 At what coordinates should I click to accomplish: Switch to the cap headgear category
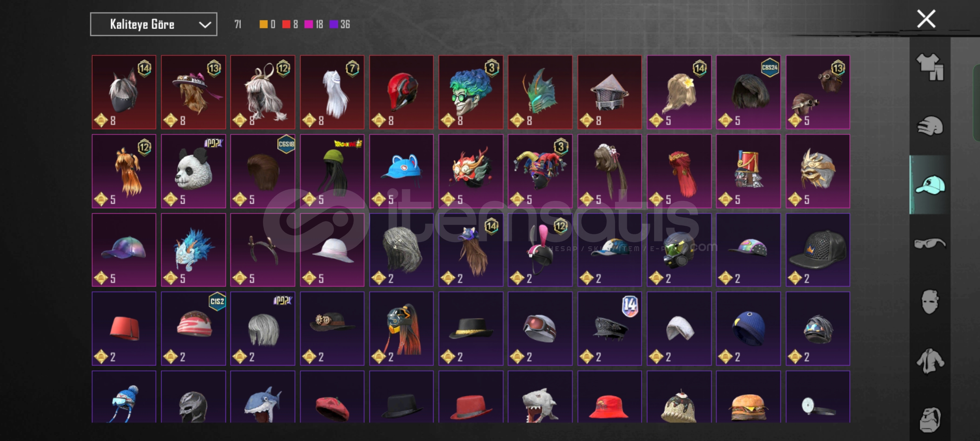[930, 185]
